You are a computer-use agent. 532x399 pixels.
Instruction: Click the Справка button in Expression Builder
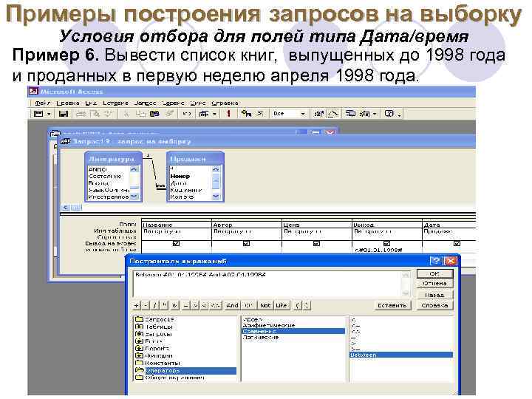(x=435, y=305)
